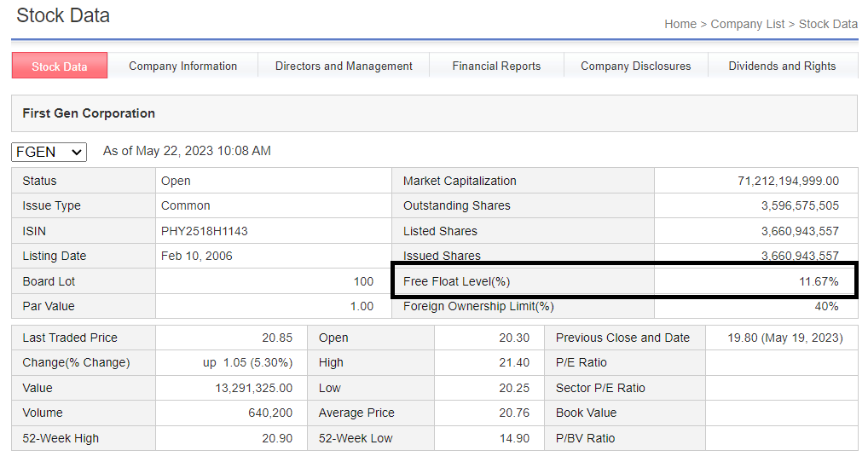Click the P/BV Ratio label
The width and height of the screenshot is (868, 462).
pyautogui.click(x=585, y=438)
